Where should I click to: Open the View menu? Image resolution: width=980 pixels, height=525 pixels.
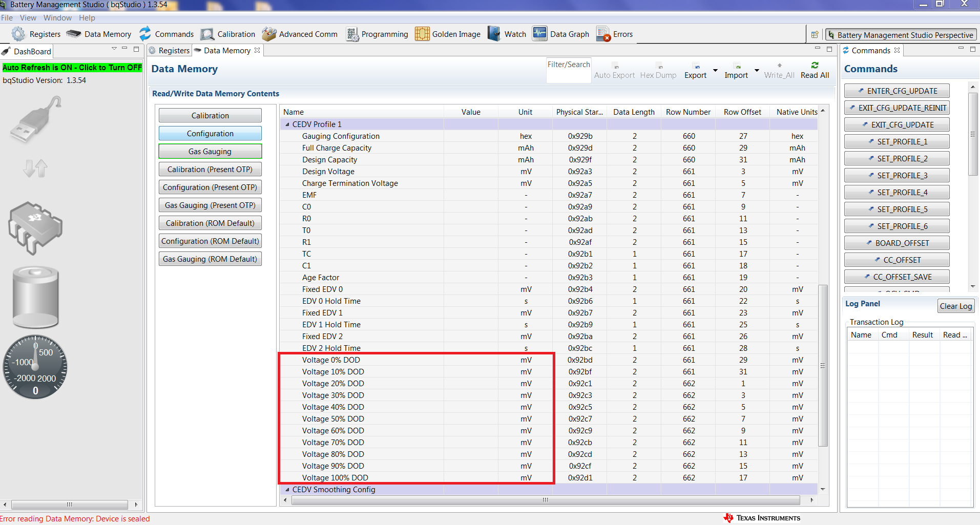click(28, 17)
